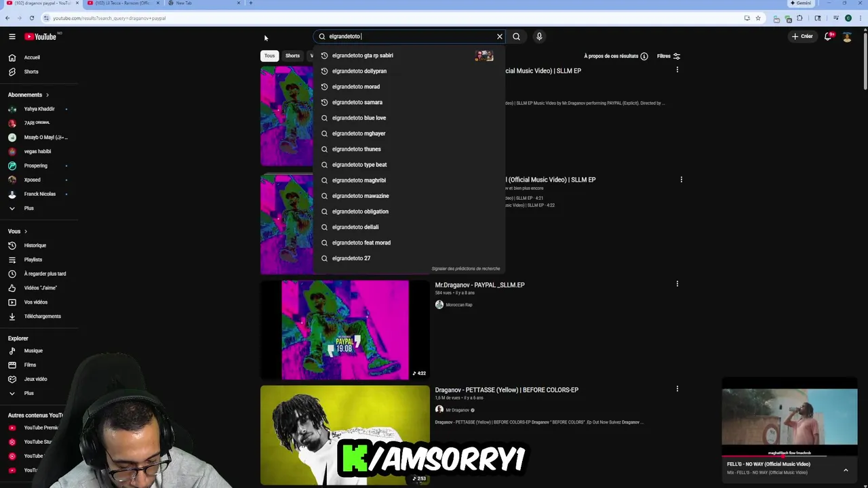Expand the Vous section header
The height and width of the screenshot is (488, 868).
click(x=18, y=231)
